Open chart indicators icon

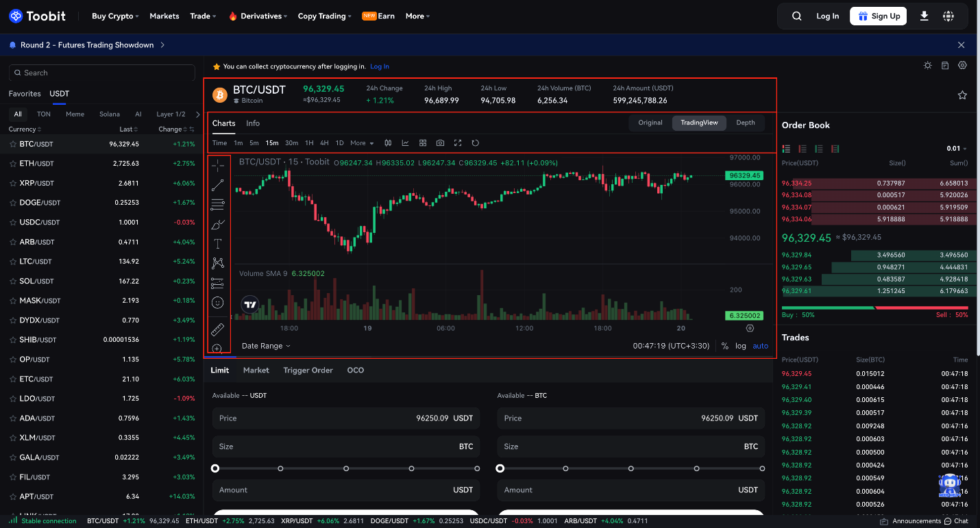[x=405, y=142]
